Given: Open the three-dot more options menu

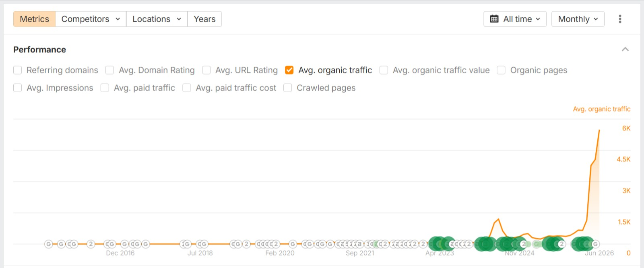Looking at the screenshot, I should coord(620,19).
